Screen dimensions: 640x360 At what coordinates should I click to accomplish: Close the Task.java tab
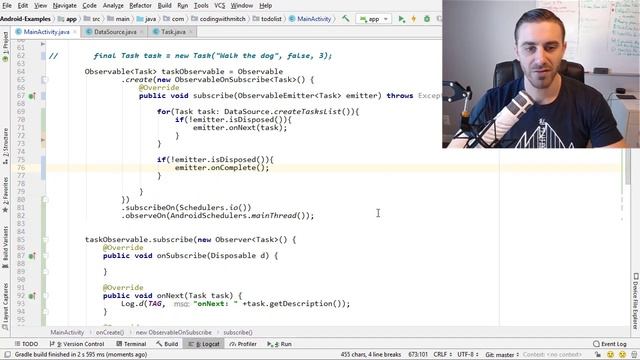[x=191, y=32]
